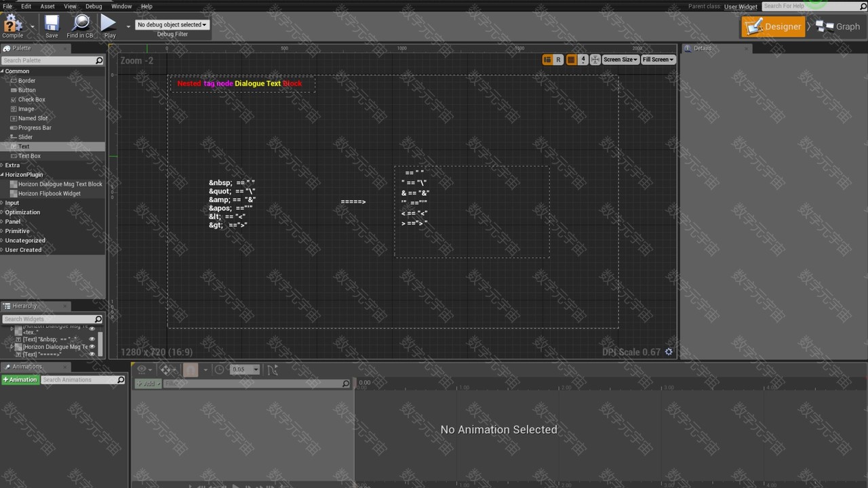Toggle visibility of lower Horizon Dialogue widget
The width and height of the screenshot is (868, 488).
92,346
